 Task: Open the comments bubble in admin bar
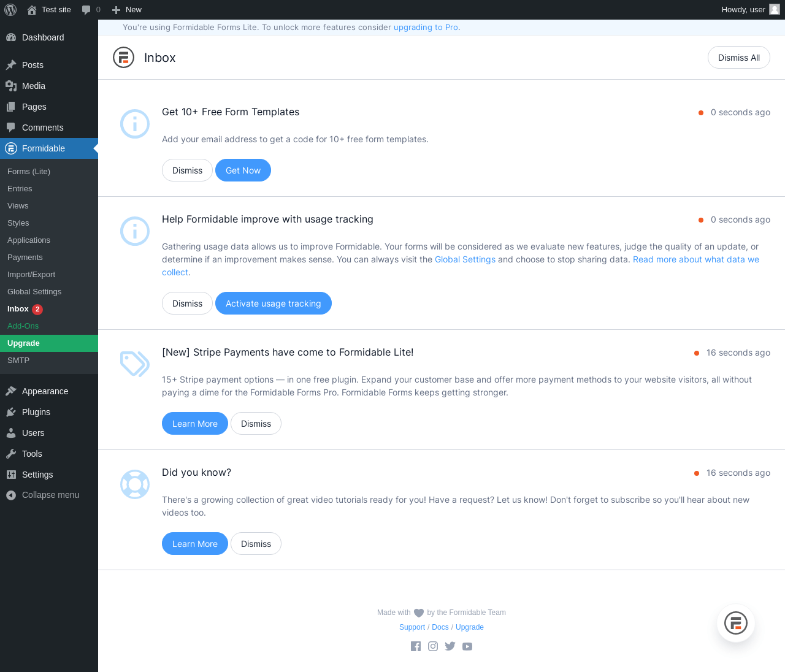[x=91, y=10]
